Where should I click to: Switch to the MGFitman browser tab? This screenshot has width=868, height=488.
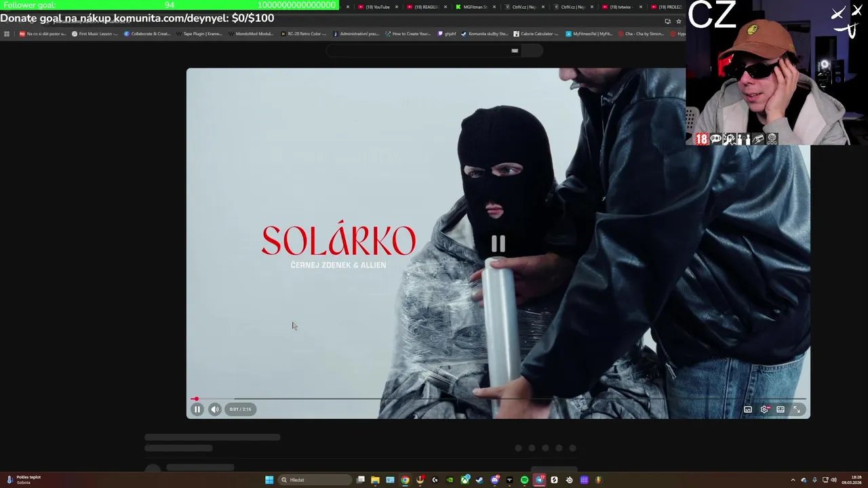[475, 7]
